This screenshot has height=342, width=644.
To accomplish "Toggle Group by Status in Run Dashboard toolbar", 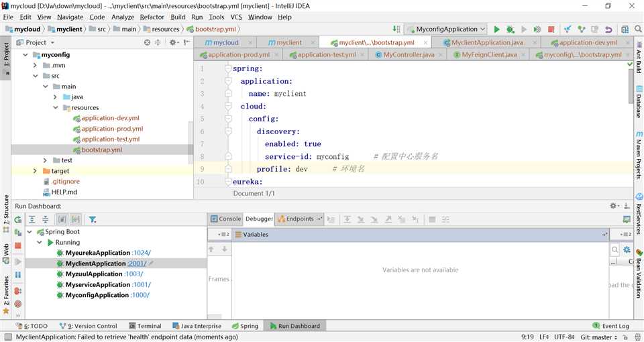I will [76, 220].
